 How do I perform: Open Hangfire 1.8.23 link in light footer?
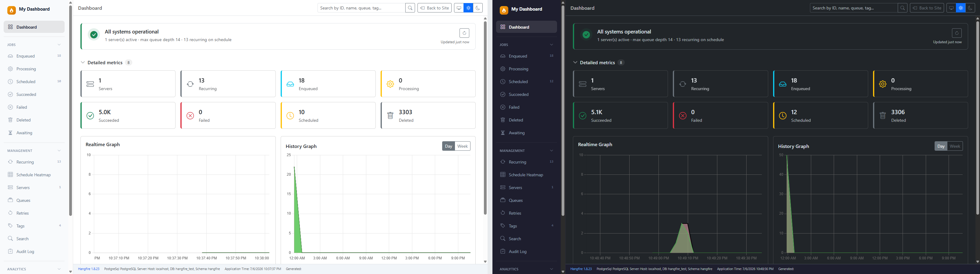tap(89, 269)
